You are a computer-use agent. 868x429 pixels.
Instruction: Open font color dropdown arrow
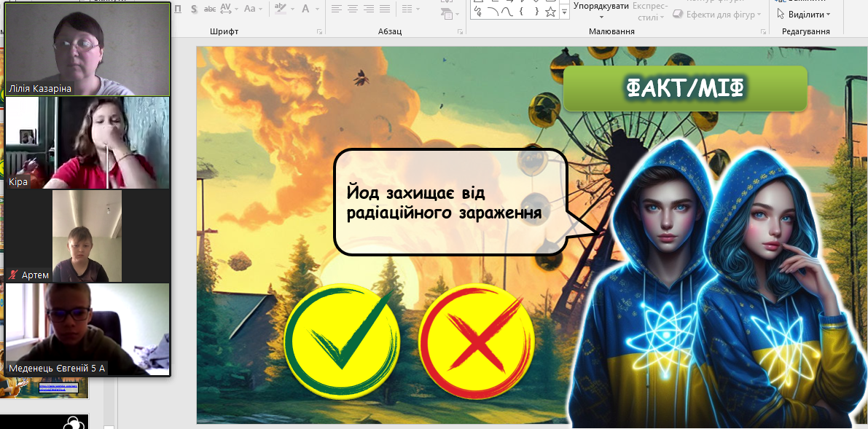click(317, 8)
